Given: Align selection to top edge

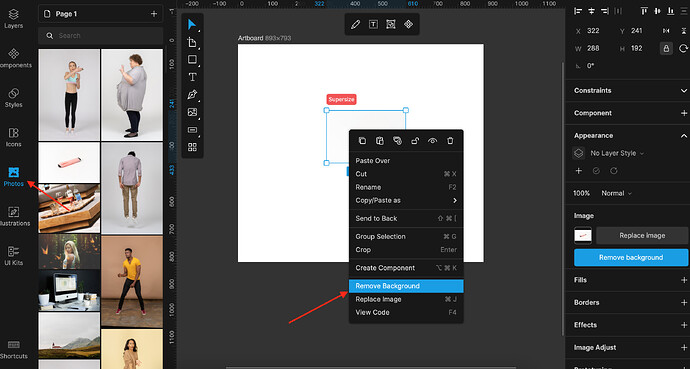Looking at the screenshot, I should (x=644, y=11).
